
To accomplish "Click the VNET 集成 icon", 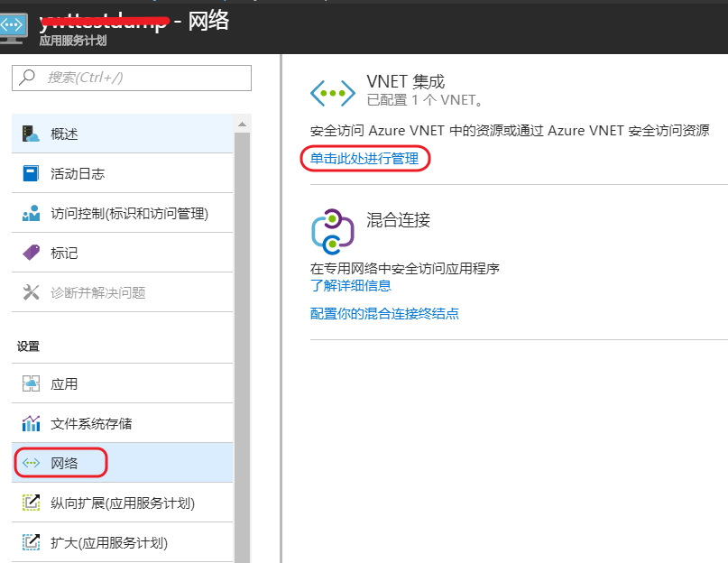I will click(332, 92).
